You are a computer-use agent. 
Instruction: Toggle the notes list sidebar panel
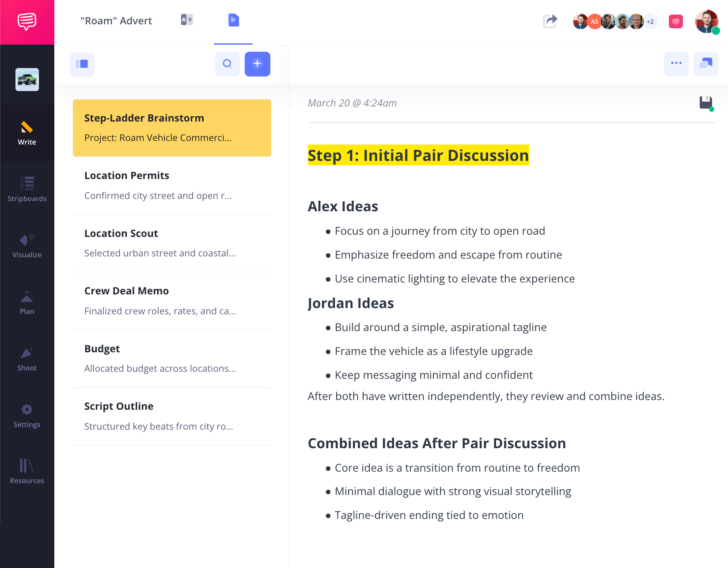82,64
